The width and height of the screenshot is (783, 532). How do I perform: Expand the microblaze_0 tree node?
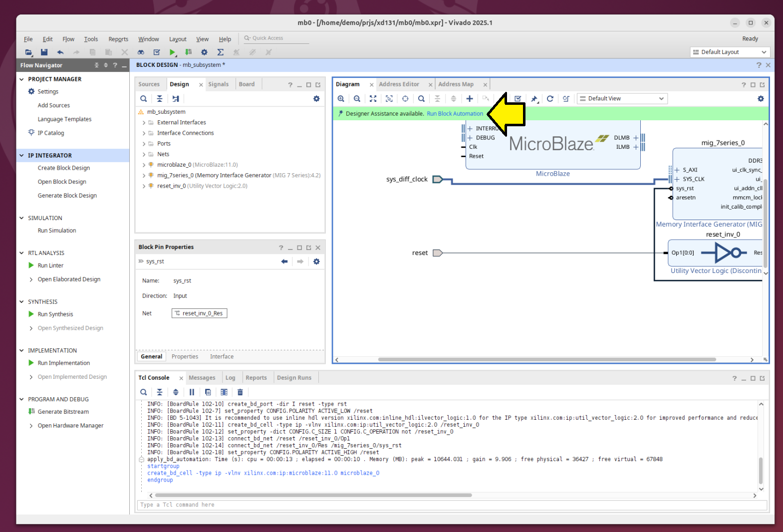144,165
